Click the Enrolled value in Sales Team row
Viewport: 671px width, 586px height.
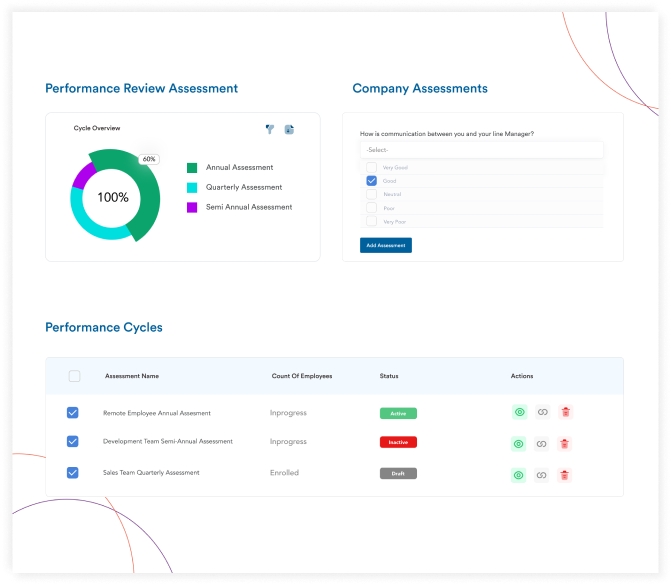[x=284, y=473]
